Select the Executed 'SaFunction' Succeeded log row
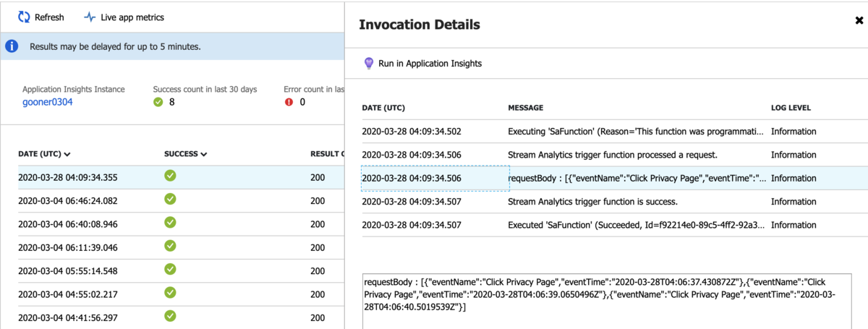The image size is (868, 329). coord(637,225)
